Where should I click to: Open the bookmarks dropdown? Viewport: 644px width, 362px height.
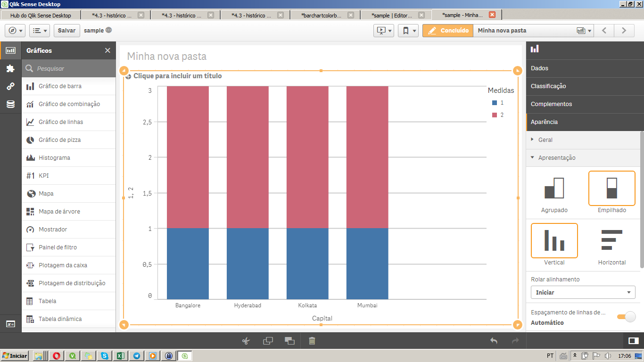(x=408, y=31)
